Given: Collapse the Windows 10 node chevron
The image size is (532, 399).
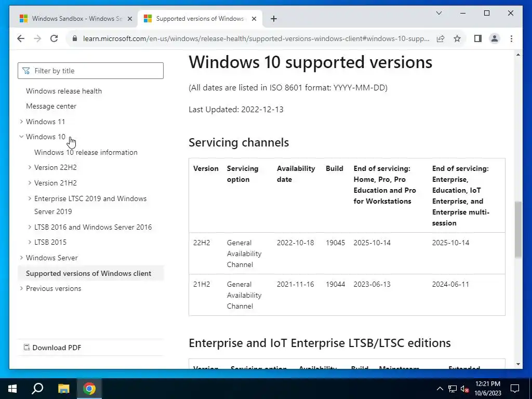Looking at the screenshot, I should point(21,137).
